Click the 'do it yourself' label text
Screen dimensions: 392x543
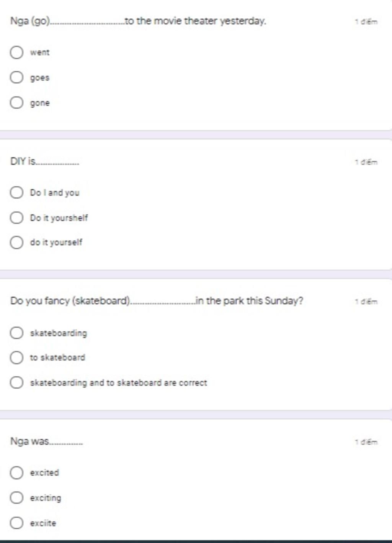click(56, 242)
